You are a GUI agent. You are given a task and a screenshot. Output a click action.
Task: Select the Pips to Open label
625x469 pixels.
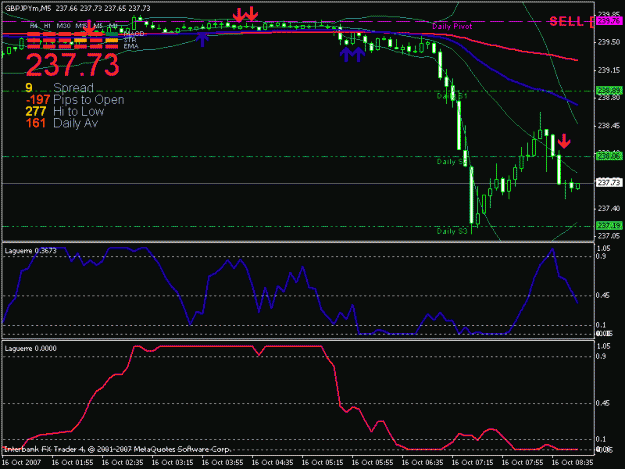(88, 100)
